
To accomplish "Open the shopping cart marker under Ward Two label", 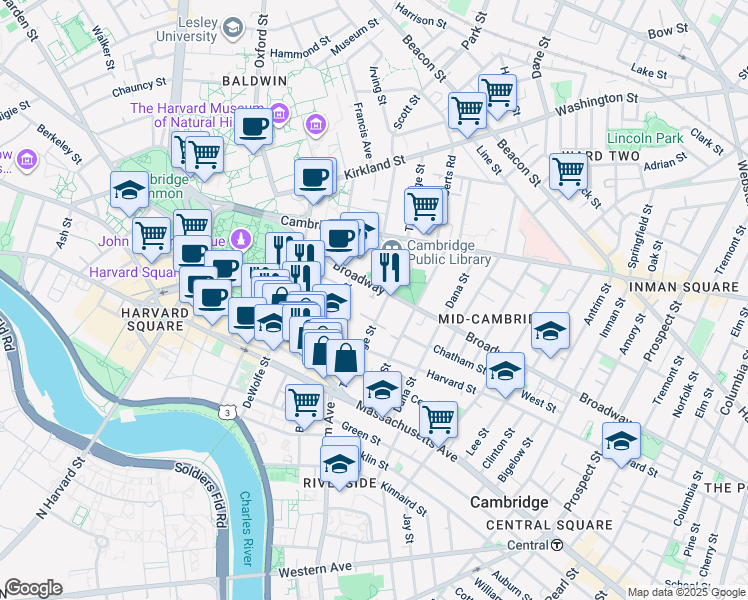I will [568, 173].
